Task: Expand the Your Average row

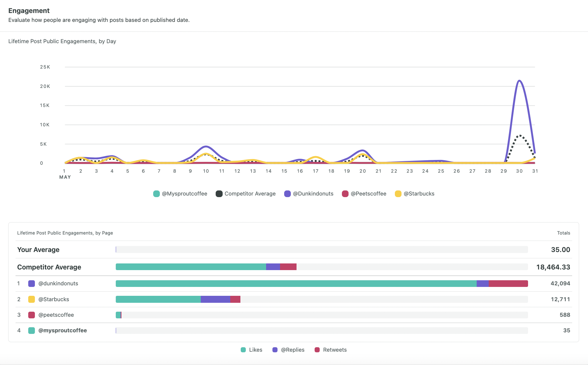Action: tap(38, 249)
